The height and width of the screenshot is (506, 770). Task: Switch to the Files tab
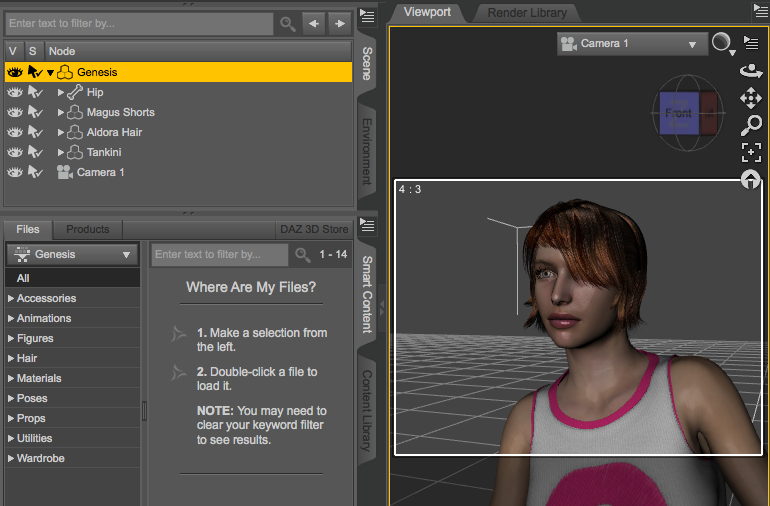(28, 229)
